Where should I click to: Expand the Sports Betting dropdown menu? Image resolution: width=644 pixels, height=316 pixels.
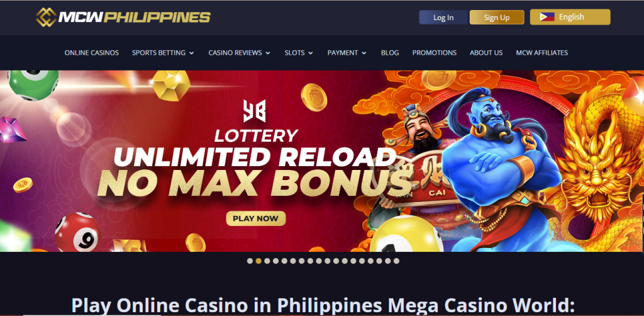pos(163,53)
